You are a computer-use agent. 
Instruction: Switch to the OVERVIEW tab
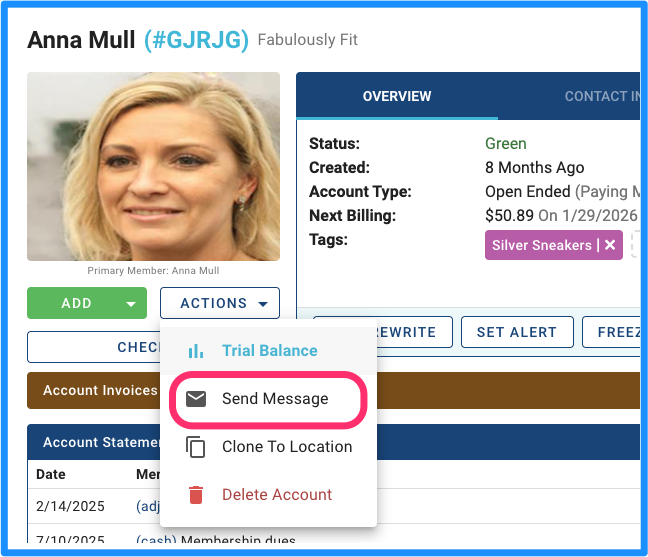397,96
